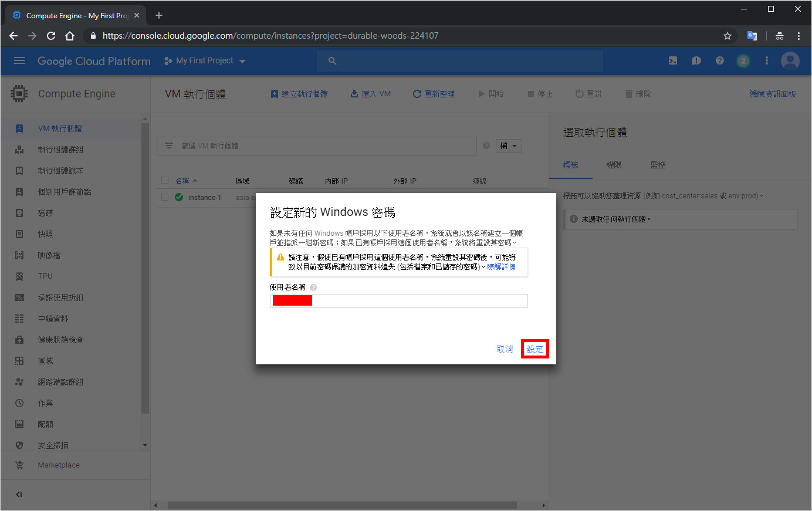Viewport: 812px width, 511px height.
Task: Toggle the select-all checkbox in table header
Action: coord(165,180)
